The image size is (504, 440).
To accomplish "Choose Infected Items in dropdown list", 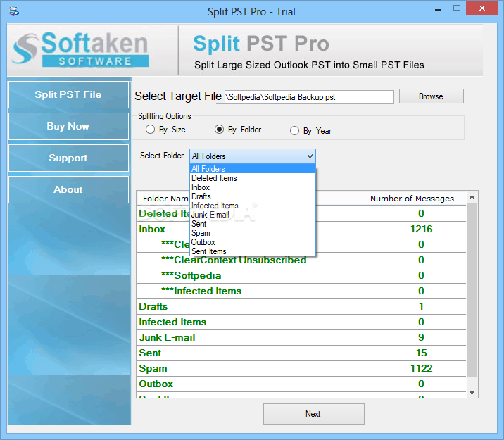I will 253,206.
